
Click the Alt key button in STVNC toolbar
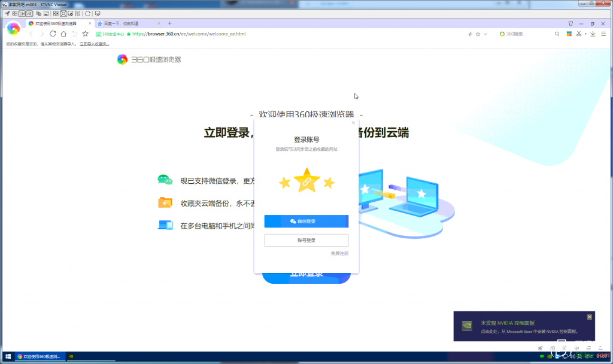click(x=29, y=14)
